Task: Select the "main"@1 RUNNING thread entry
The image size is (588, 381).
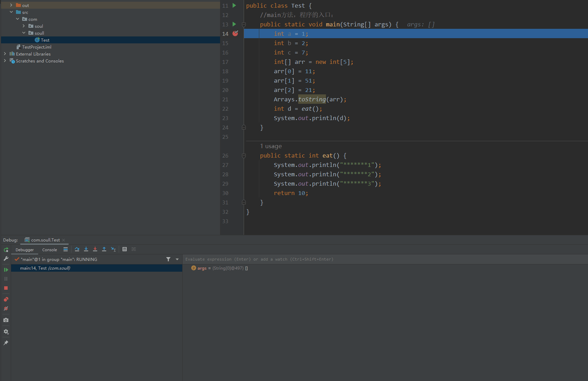Action: 59,259
